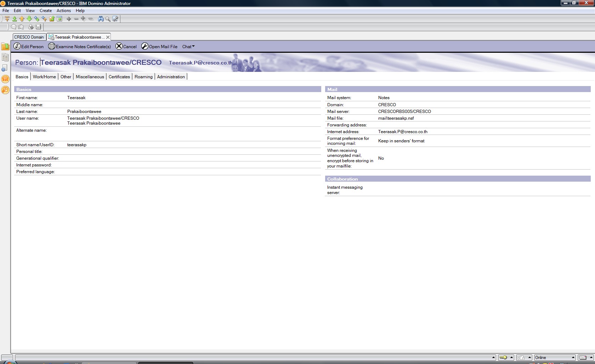Viewport: 595px width, 364px height.
Task: Open the folder bookmarks sidebar icon
Action: pos(5,46)
